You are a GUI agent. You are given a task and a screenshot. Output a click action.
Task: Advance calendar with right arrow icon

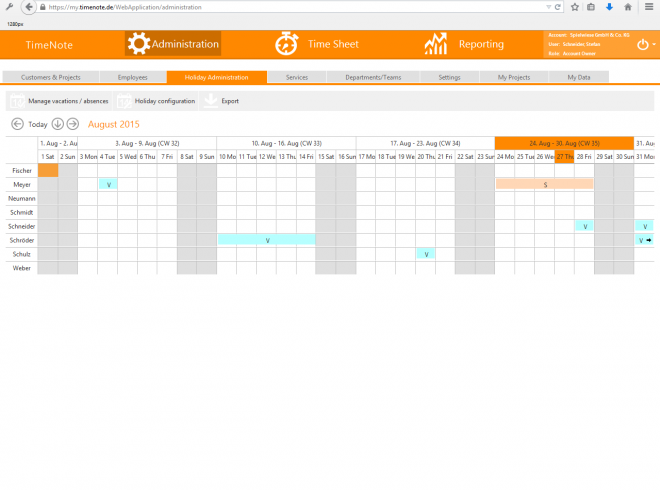click(x=73, y=124)
